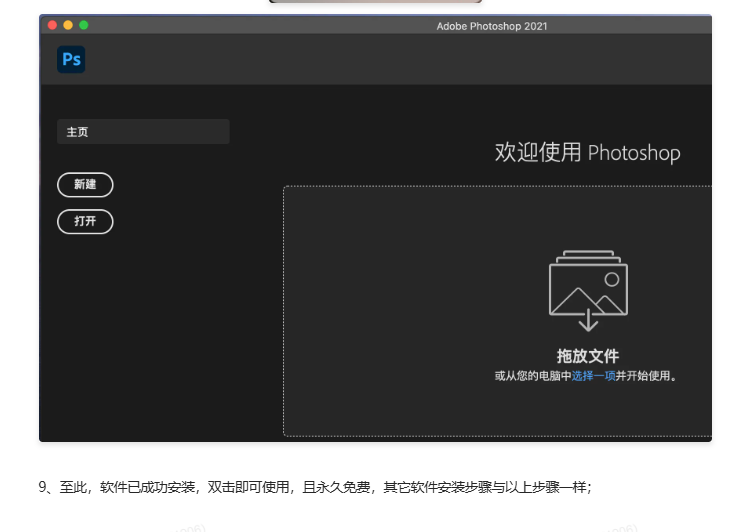Click the 欢迎使用 Photoshop heading
The width and height of the screenshot is (746, 532).
pyautogui.click(x=588, y=153)
